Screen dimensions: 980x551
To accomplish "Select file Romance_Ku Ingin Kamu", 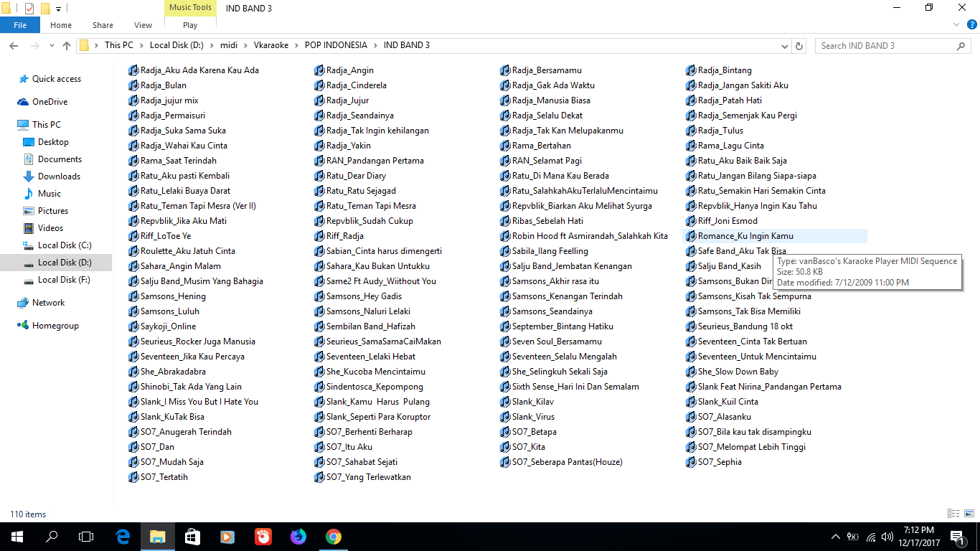I will (x=776, y=236).
